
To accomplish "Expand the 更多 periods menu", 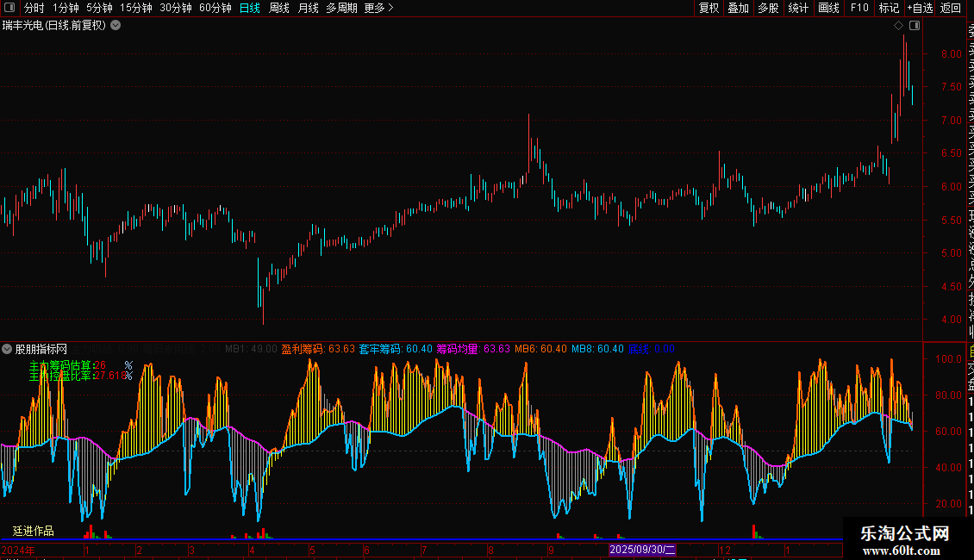I will pyautogui.click(x=378, y=8).
